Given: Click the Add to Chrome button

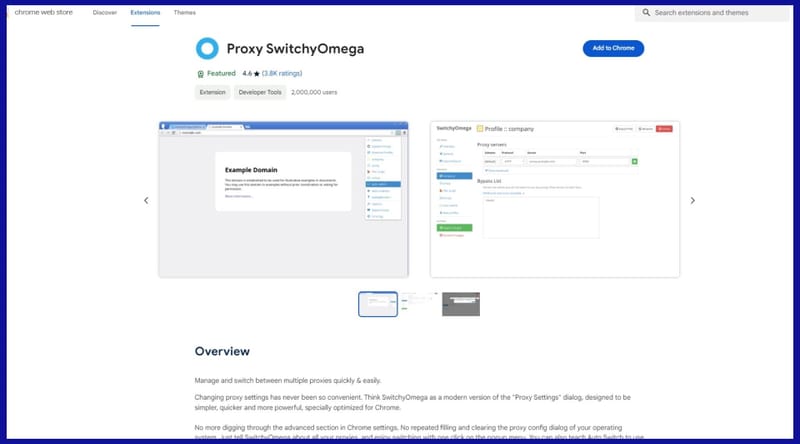Looking at the screenshot, I should click(x=613, y=48).
